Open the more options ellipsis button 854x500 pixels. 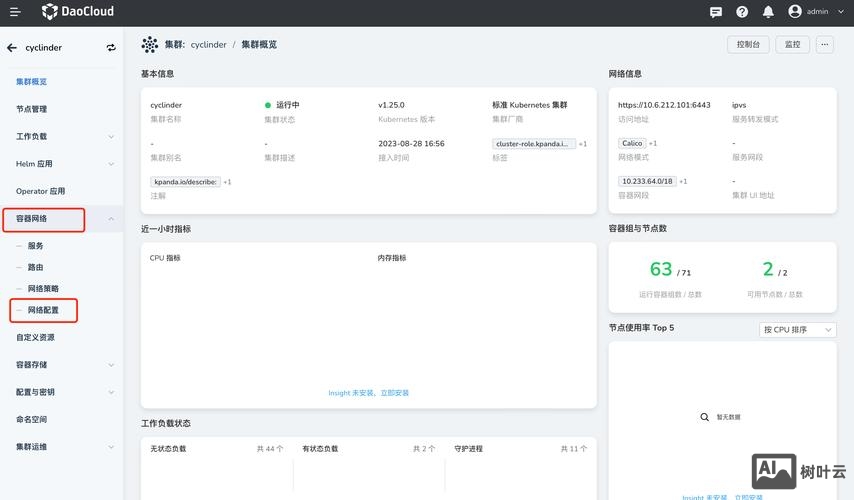point(825,45)
